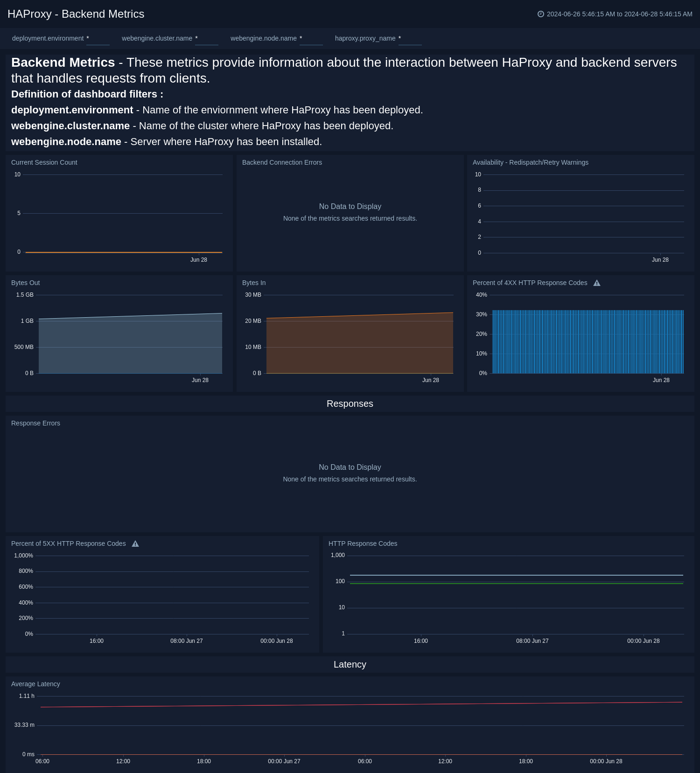Click the 00:00 Jun 27 tick in Average Latency
700x773 pixels.
[x=284, y=761]
